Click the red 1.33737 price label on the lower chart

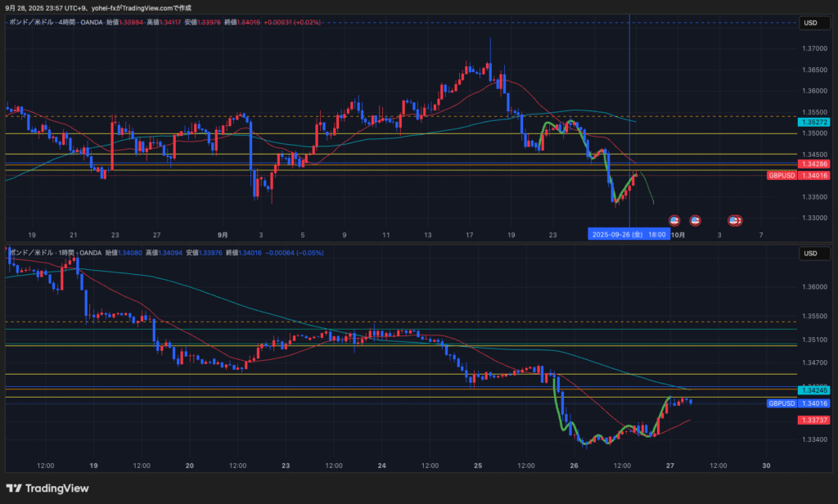[x=814, y=420]
